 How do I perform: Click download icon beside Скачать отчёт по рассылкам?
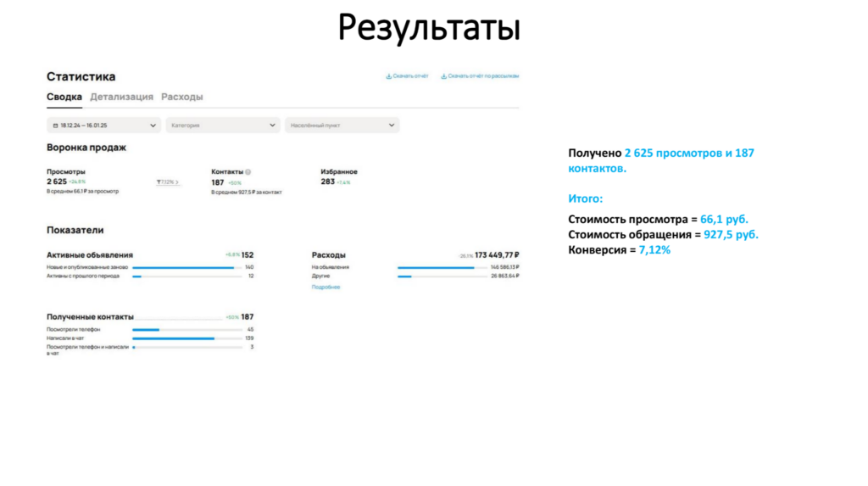tap(443, 76)
